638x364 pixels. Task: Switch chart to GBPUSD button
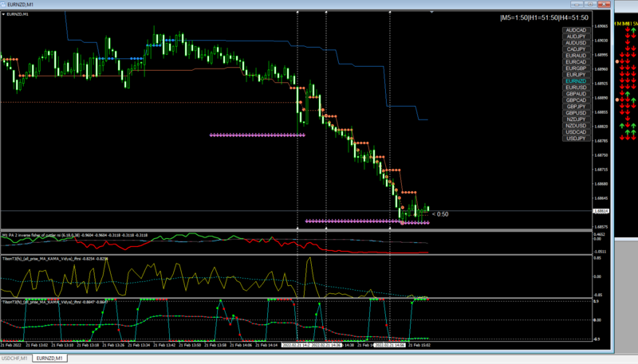(x=576, y=113)
